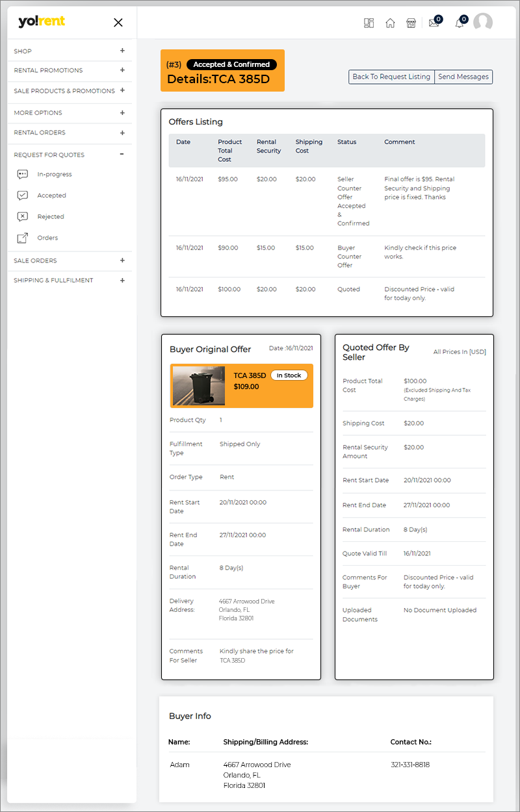This screenshot has width=520, height=812.
Task: Go to home via house icon
Action: (x=390, y=23)
